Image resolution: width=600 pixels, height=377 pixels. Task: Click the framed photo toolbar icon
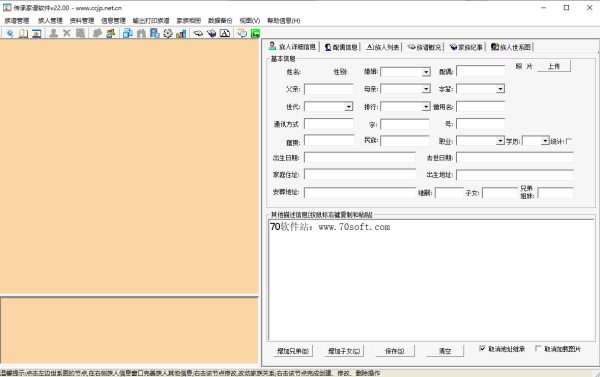tap(36, 34)
